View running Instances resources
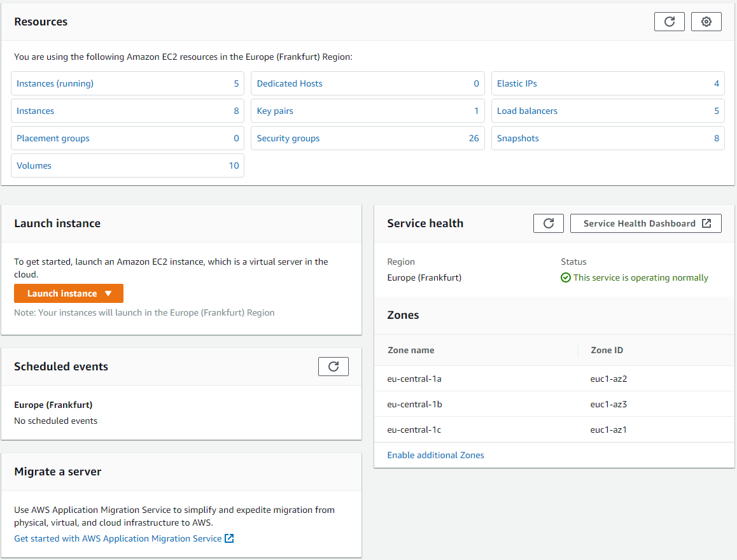Image resolution: width=737 pixels, height=560 pixels. click(x=57, y=83)
